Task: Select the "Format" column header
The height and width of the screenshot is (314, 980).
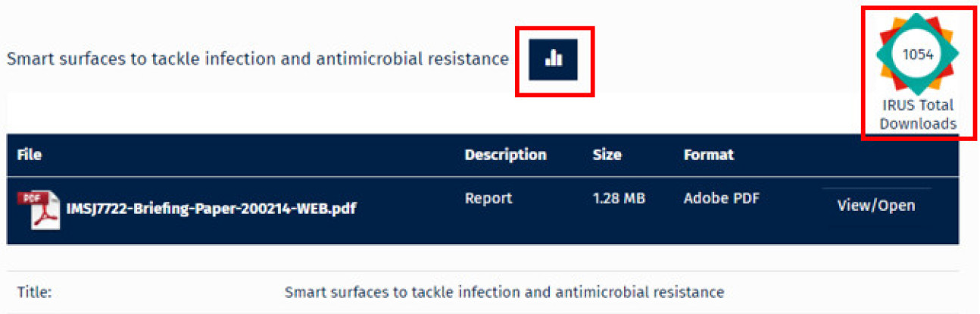Action: pos(708,155)
